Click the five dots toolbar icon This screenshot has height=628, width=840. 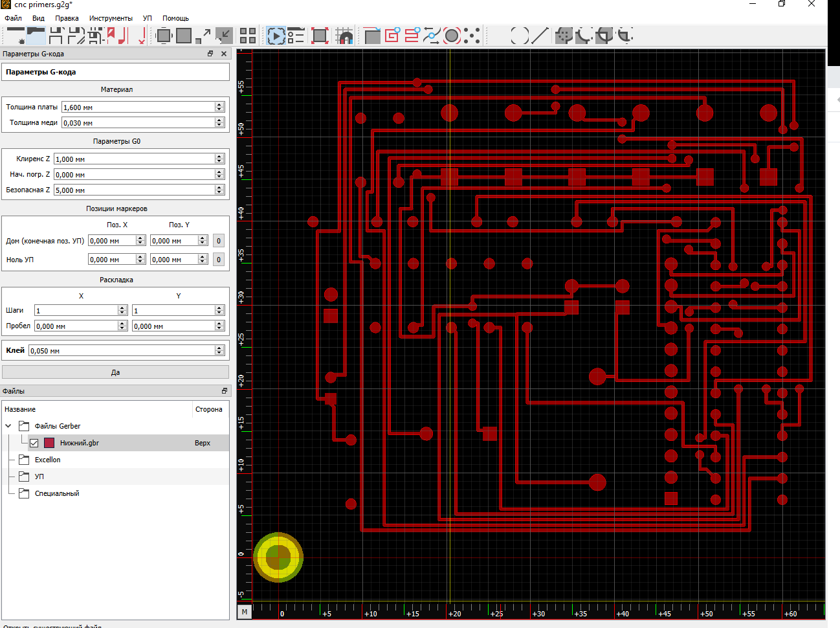472,36
